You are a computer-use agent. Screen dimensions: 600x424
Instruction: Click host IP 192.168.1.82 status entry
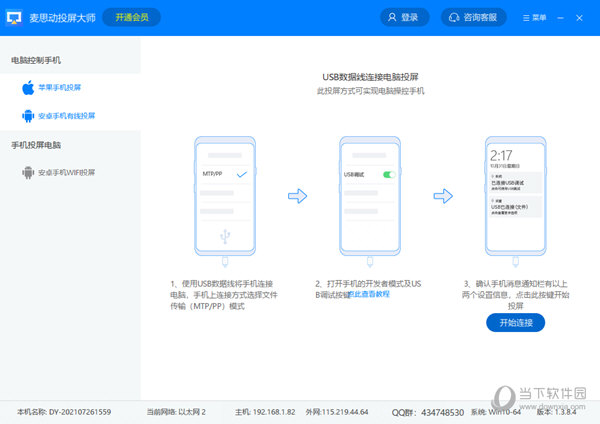(x=265, y=412)
